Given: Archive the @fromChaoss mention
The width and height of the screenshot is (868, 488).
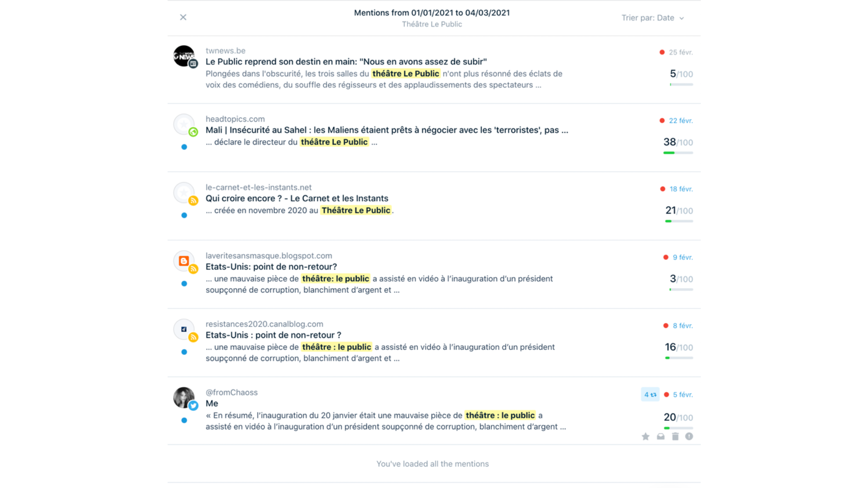Looking at the screenshot, I should 661,436.
